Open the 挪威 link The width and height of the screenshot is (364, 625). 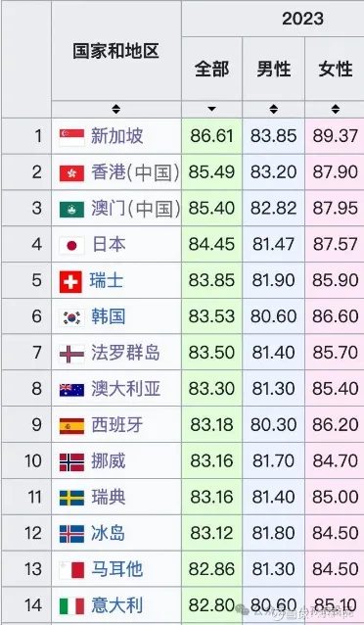pyautogui.click(x=109, y=461)
